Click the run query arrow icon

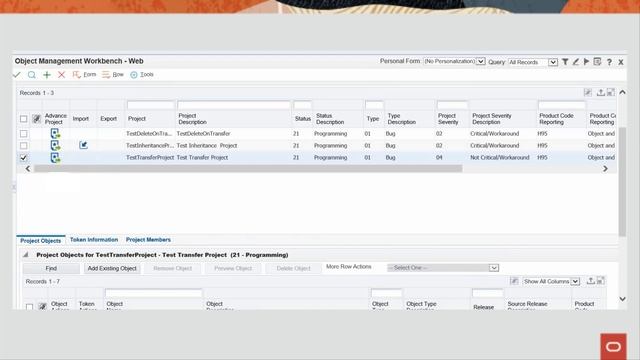coord(587,62)
